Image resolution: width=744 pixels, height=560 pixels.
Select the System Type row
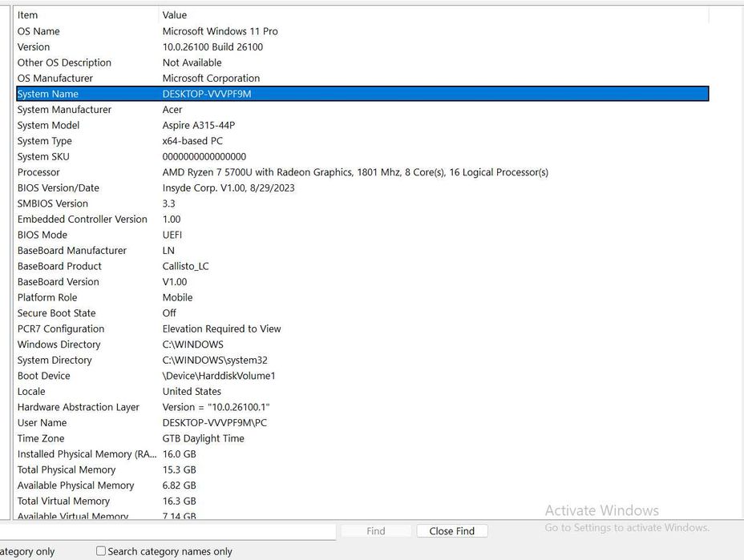[x=362, y=141]
